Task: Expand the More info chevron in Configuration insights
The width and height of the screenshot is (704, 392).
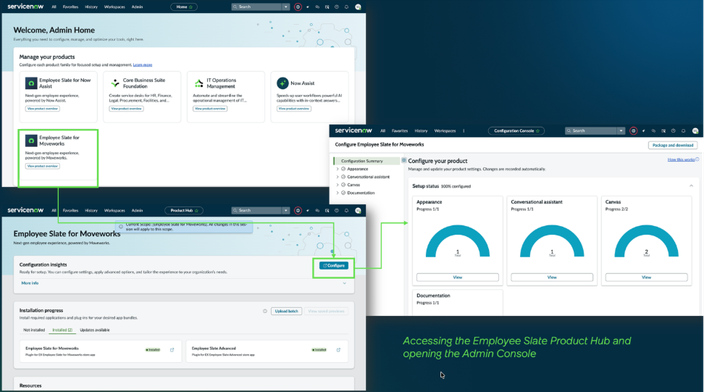Action: click(x=344, y=283)
